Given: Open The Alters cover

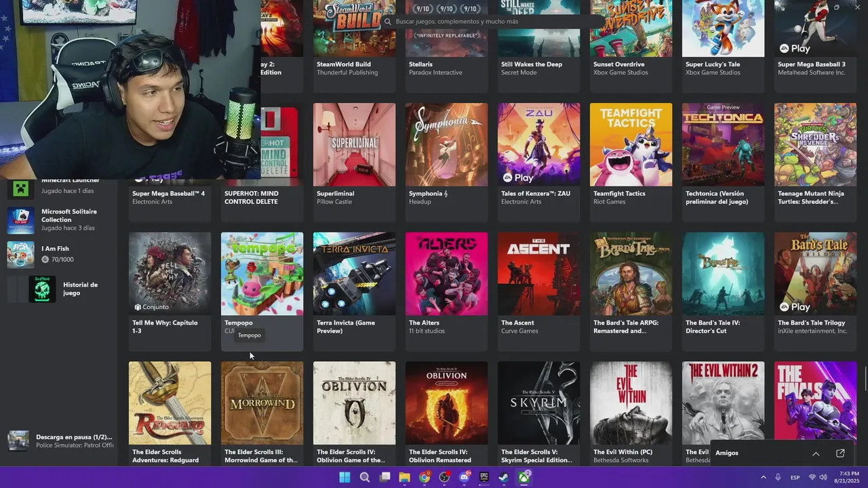Looking at the screenshot, I should tap(446, 274).
